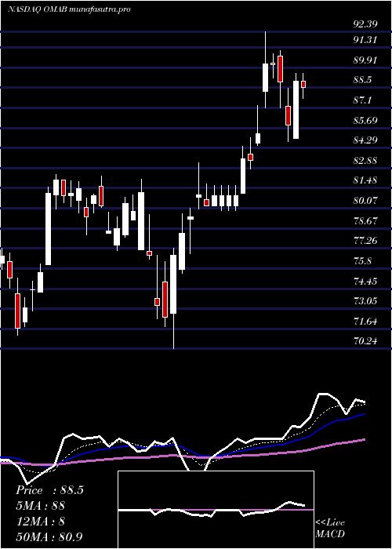This screenshot has width=392, height=549.
Task: Click the 12MA value label
Action: pyautogui.click(x=40, y=522)
